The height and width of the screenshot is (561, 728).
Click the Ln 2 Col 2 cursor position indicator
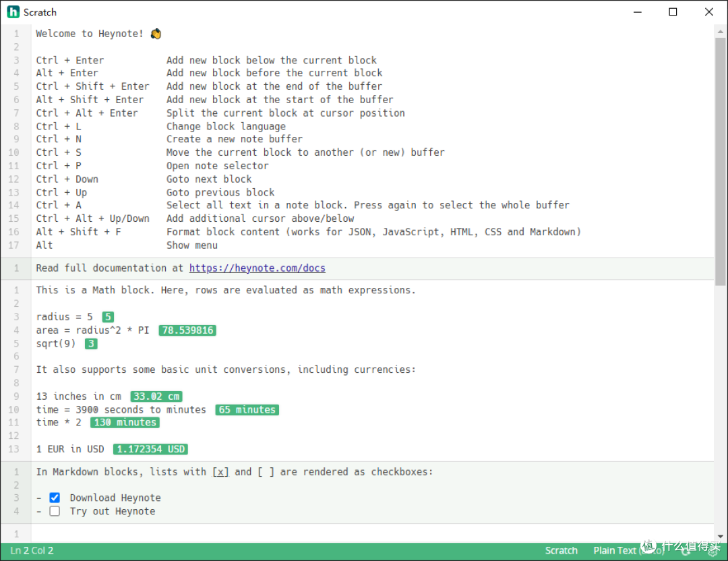32,551
